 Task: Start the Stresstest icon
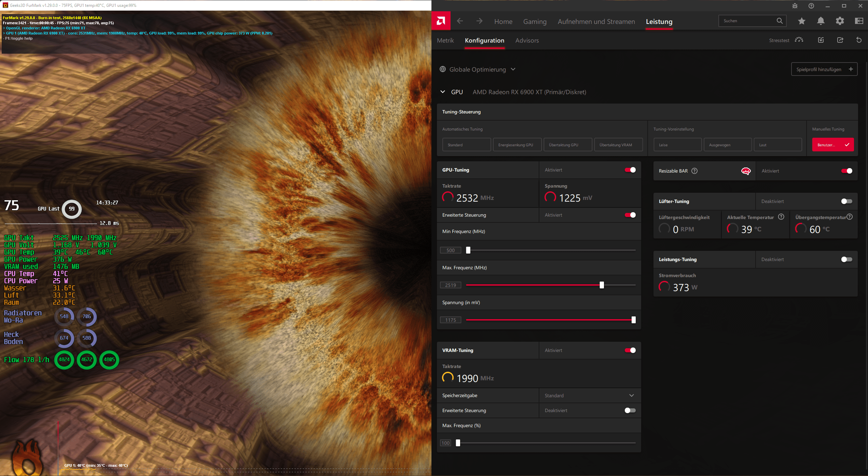pyautogui.click(x=799, y=40)
